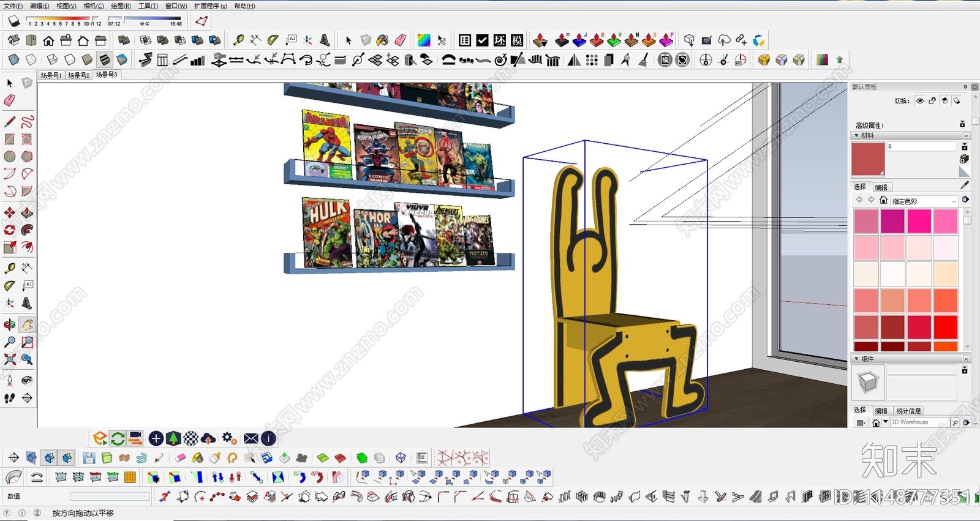Toggle the eye visibility switch in tray
The height and width of the screenshot is (521, 980).
point(920,100)
